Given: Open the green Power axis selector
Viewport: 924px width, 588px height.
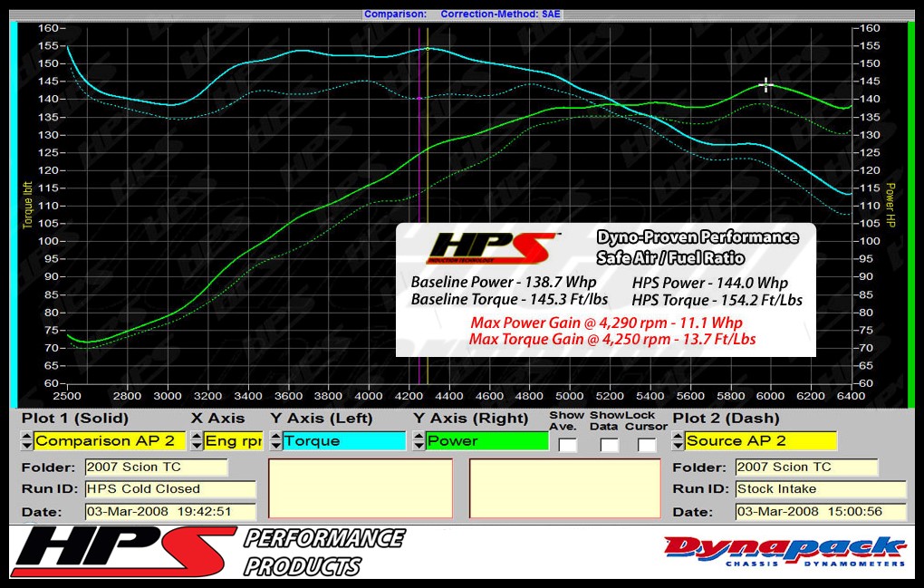Looking at the screenshot, I should [487, 440].
